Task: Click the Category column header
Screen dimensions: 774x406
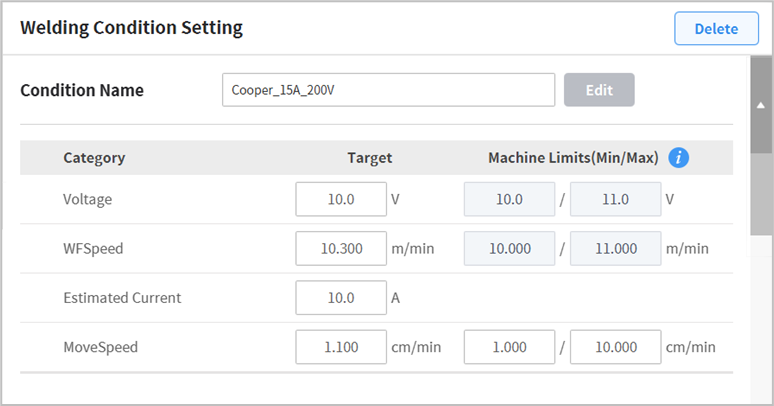Action: (x=94, y=157)
